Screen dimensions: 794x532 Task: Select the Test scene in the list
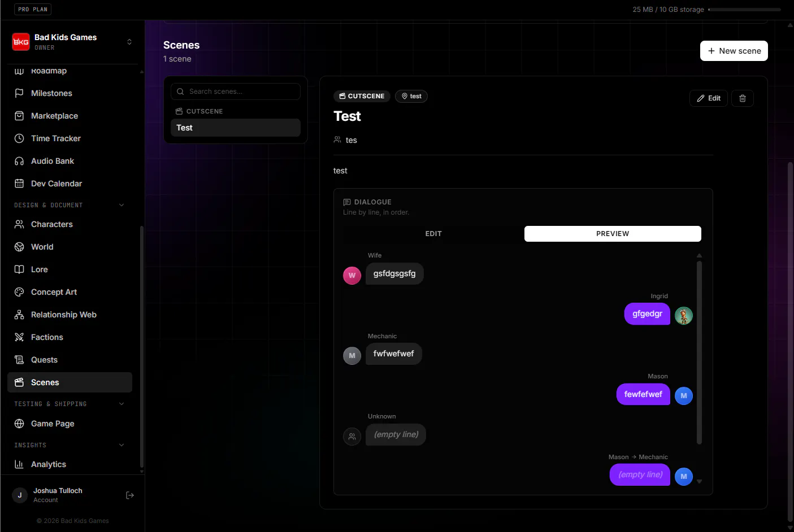(x=235, y=128)
